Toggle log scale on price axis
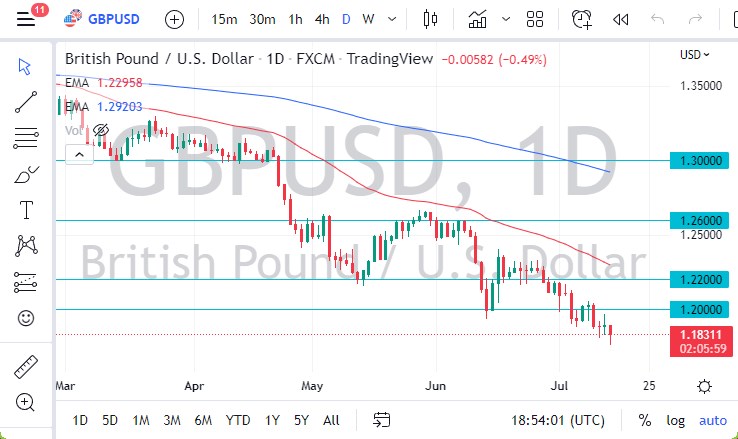738x439 pixels. 676,420
